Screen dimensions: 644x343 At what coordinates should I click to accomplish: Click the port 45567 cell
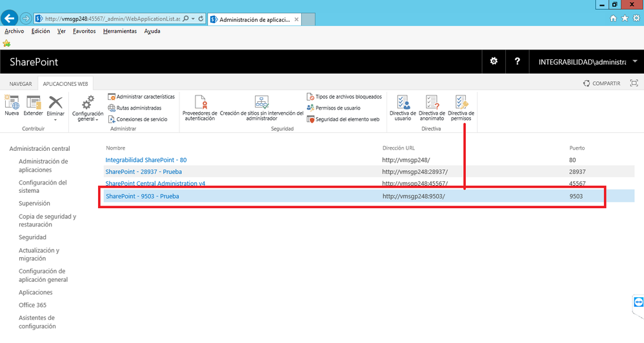pos(577,183)
